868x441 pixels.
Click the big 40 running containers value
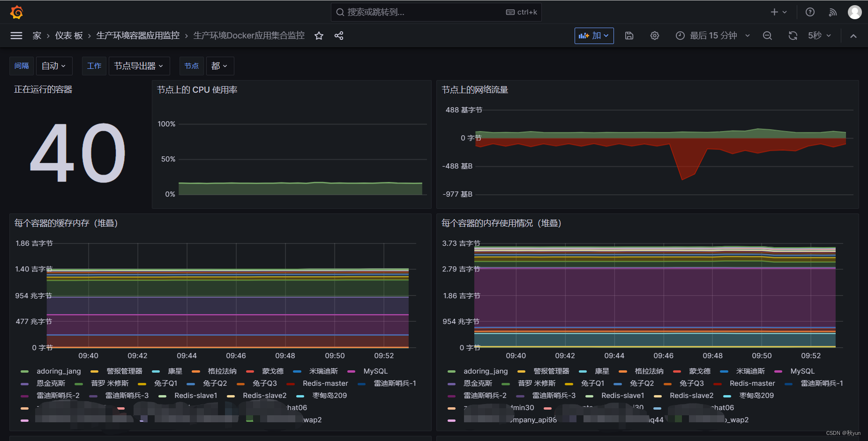(x=78, y=153)
